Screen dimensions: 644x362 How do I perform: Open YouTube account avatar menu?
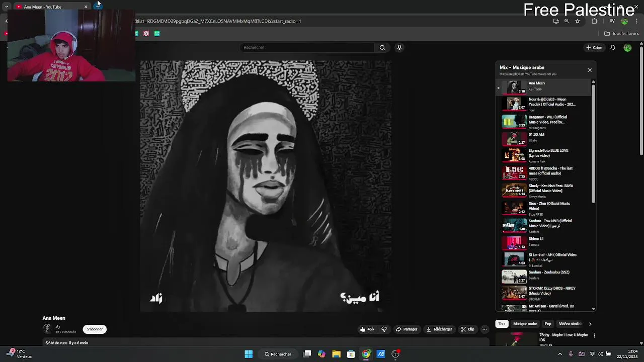(x=627, y=48)
